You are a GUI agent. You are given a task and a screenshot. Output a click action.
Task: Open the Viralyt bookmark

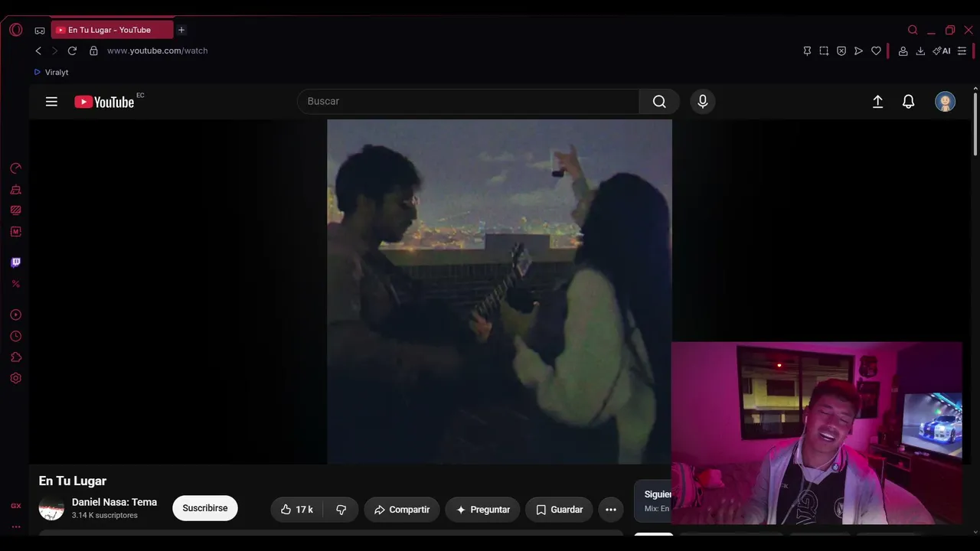coord(51,72)
